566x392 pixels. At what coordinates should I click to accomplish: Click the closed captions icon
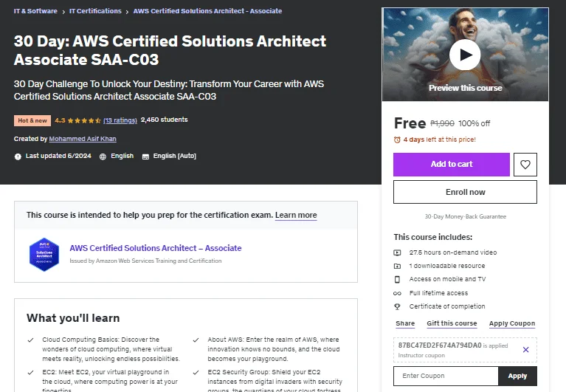pos(145,157)
